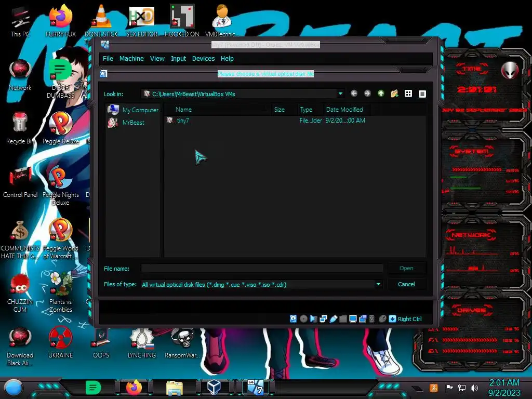Click the display status icon
Screen dimensions: 532x399
(x=353, y=318)
